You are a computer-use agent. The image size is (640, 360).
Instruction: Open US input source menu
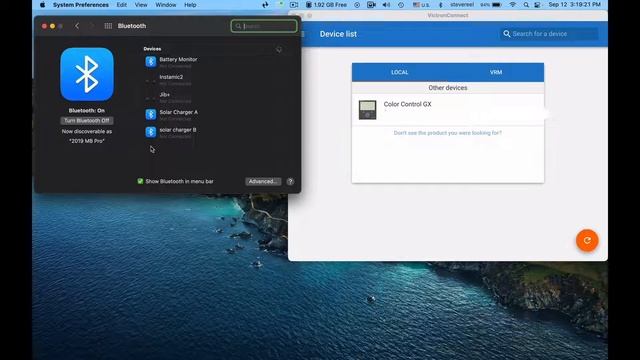tap(421, 5)
